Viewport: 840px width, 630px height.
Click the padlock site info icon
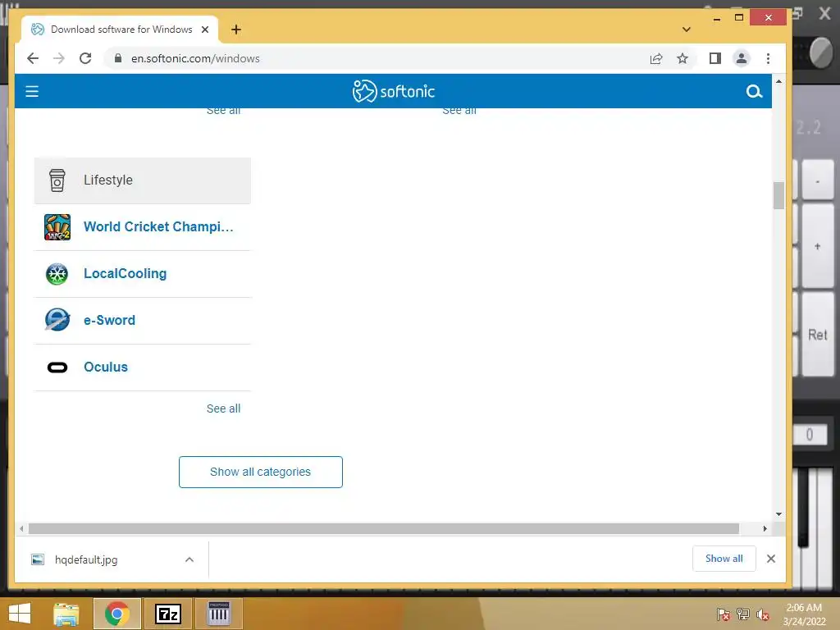pos(118,58)
